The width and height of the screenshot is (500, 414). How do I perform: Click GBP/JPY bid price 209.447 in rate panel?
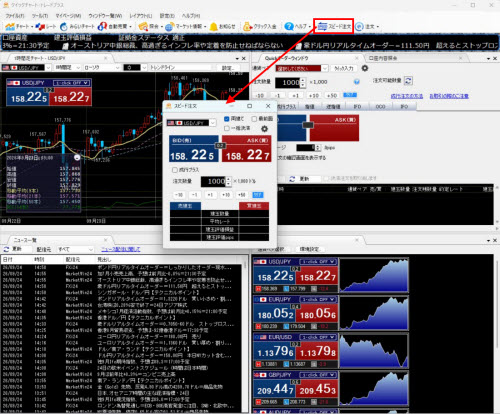pos(275,388)
